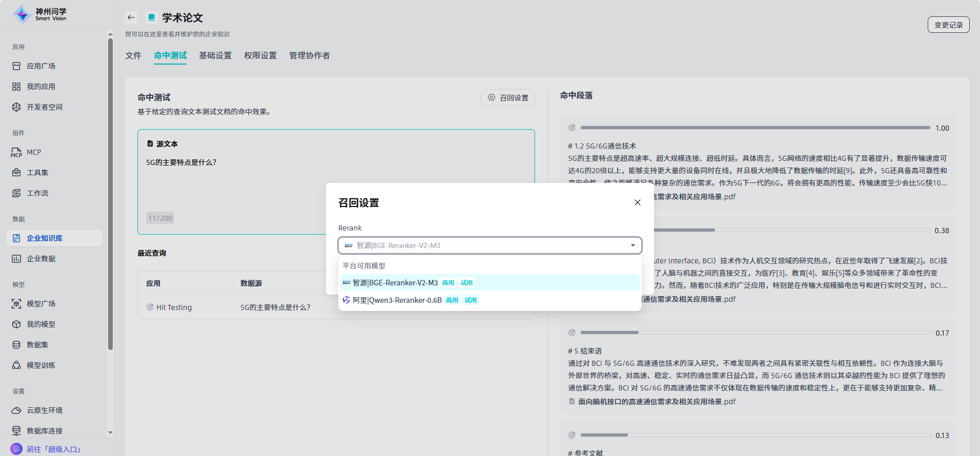Open 应用广场 from the sidebar

[x=41, y=66]
